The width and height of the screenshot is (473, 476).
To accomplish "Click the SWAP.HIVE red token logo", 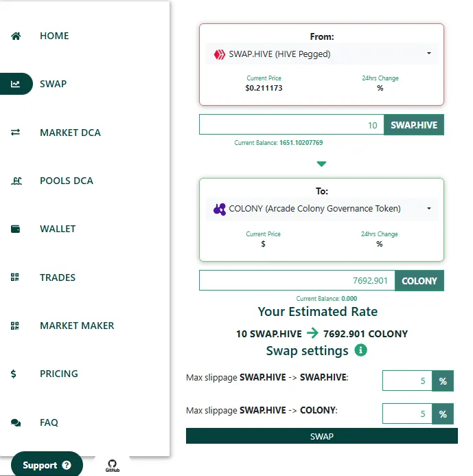I will click(x=220, y=54).
